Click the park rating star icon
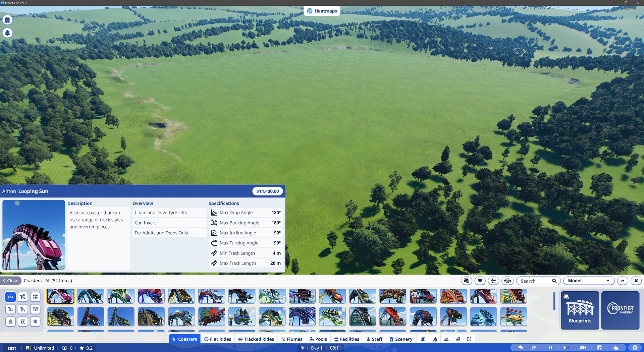This screenshot has height=352, width=644. (x=82, y=348)
